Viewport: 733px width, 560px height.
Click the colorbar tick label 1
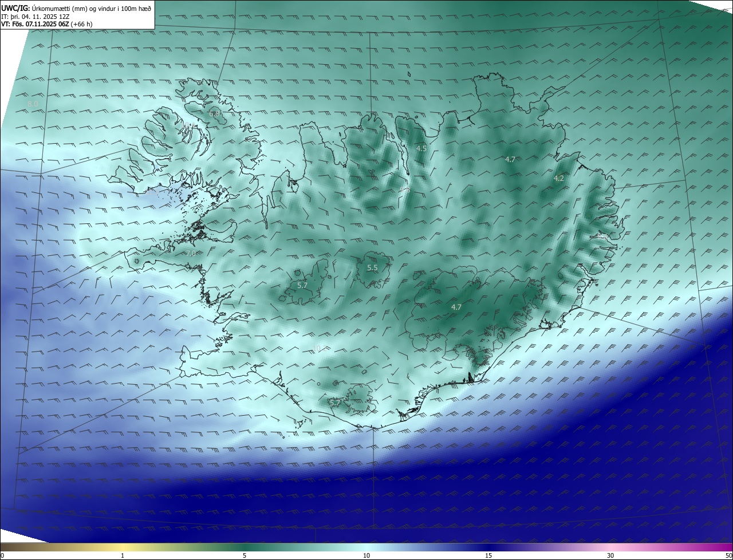123,555
